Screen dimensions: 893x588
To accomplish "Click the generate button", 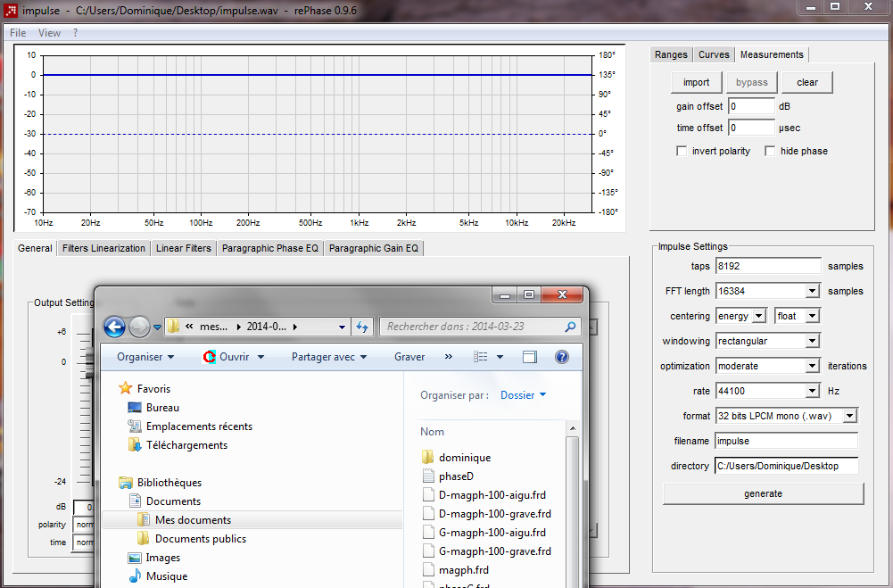I will click(x=763, y=494).
